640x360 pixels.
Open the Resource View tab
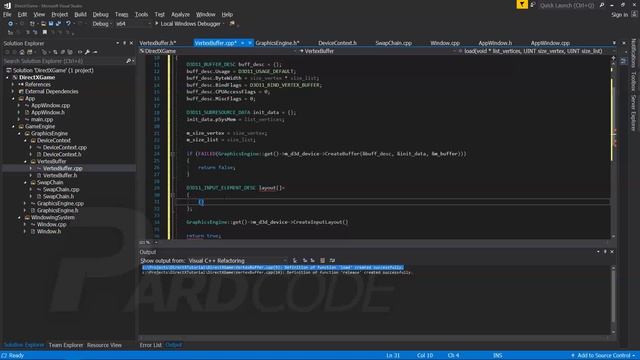[104, 345]
